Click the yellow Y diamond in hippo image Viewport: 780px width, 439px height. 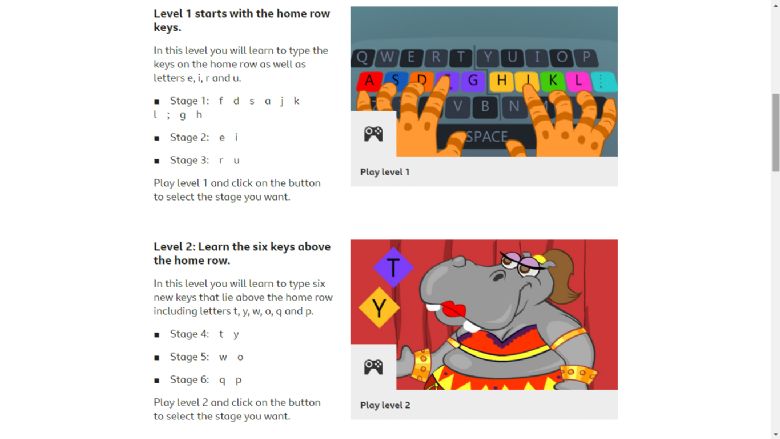coord(379,308)
